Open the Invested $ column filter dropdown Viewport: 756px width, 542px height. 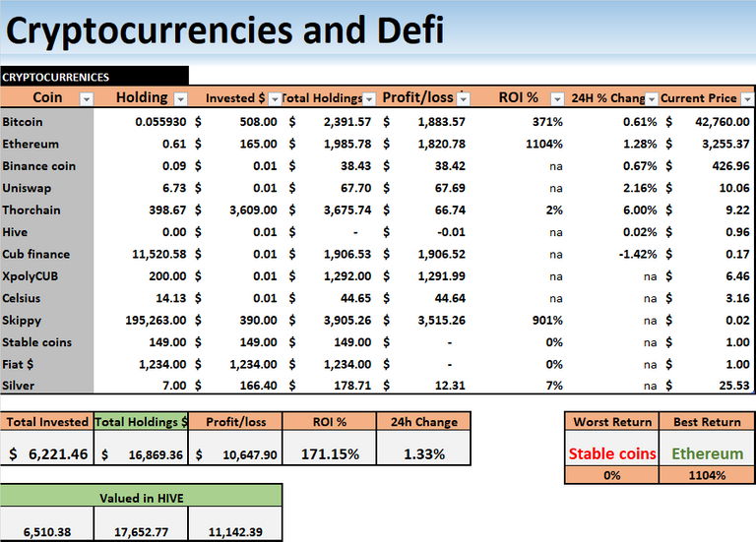click(275, 99)
